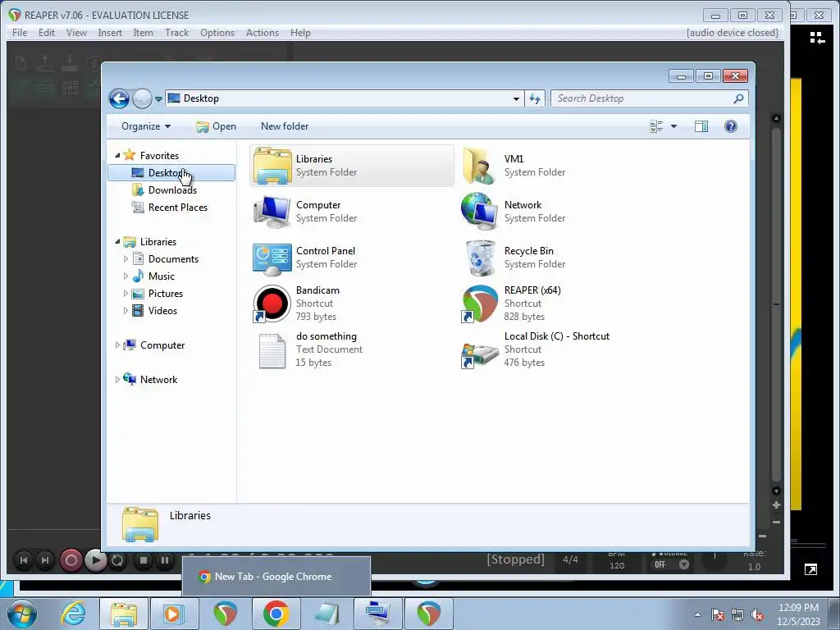
Task: Select the VM1 user folder icon
Action: click(x=479, y=166)
